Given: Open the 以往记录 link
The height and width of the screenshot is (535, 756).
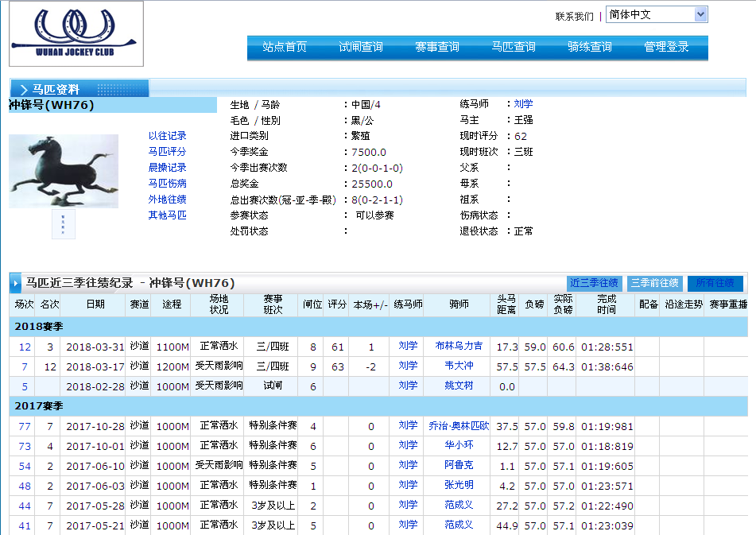Looking at the screenshot, I should point(167,136).
